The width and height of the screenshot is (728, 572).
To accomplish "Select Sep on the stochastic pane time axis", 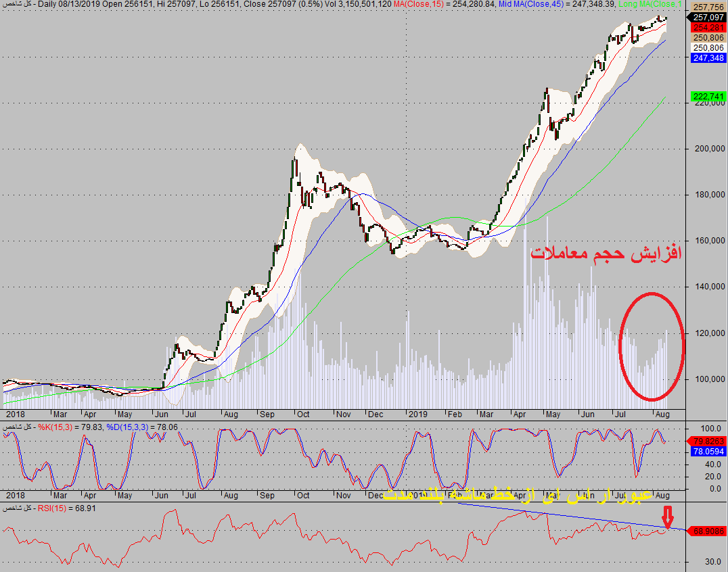I will (267, 496).
